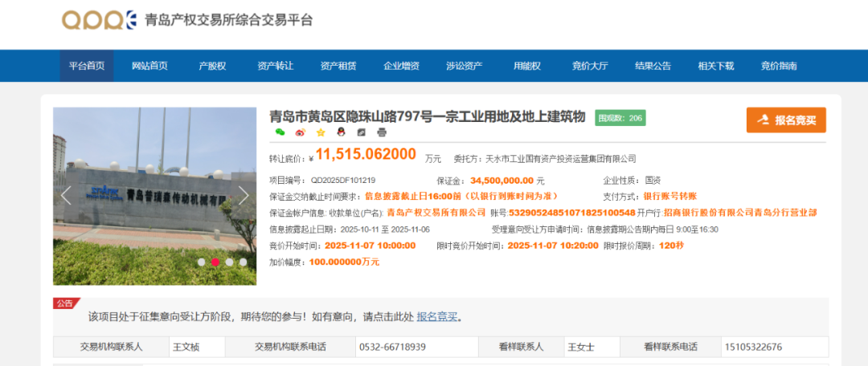
Task: Click the 报名竞买 link in the notice
Action: tap(437, 316)
